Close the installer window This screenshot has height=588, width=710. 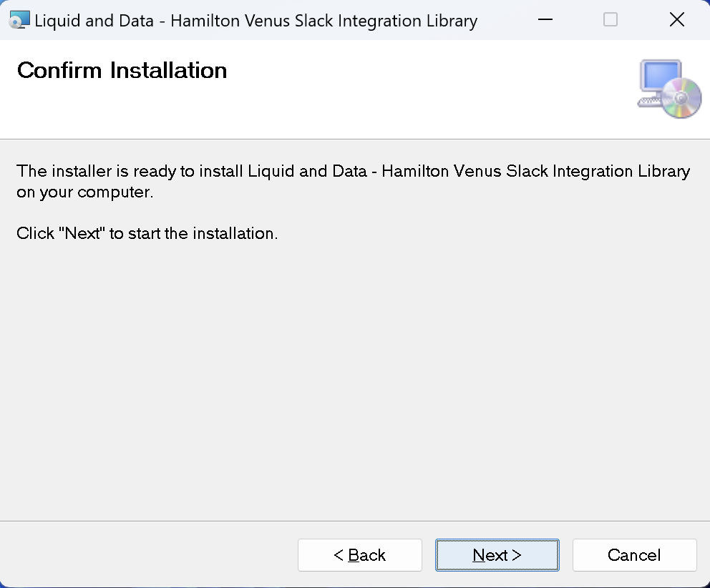(677, 20)
